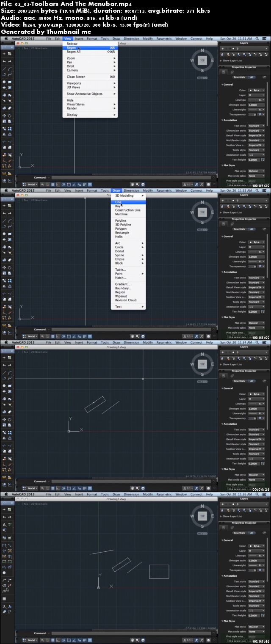Image resolution: width=271 pixels, height=644 pixels.
Task: Collapse General section in 00:03:00 frame
Action: point(222,237)
